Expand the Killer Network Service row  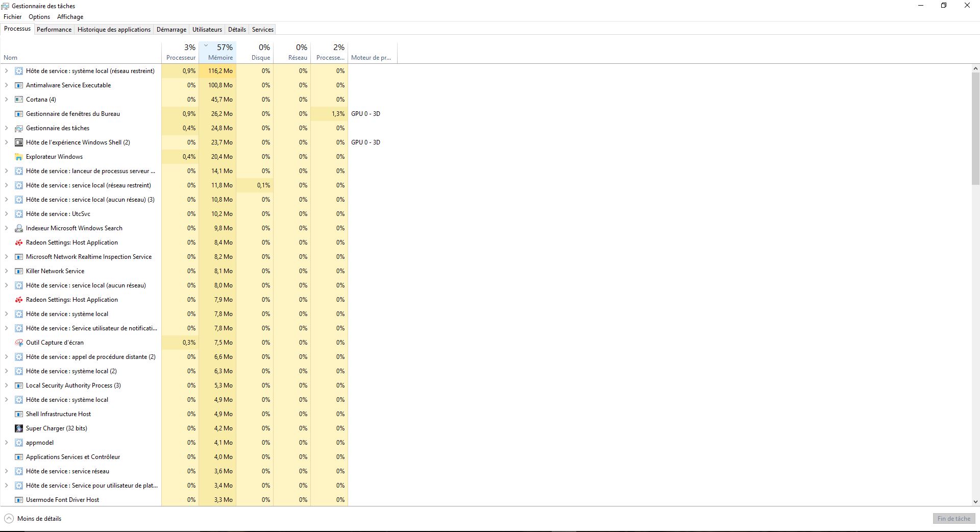(x=7, y=271)
